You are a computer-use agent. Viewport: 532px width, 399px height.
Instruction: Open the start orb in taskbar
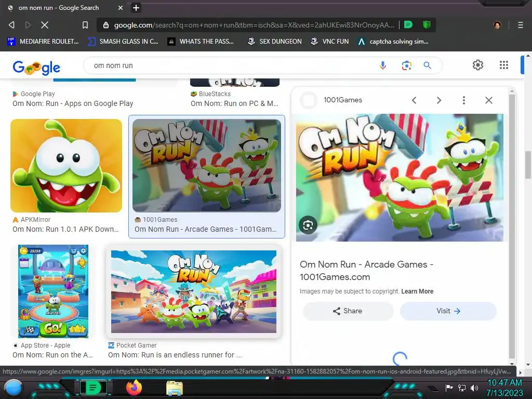[x=14, y=388]
